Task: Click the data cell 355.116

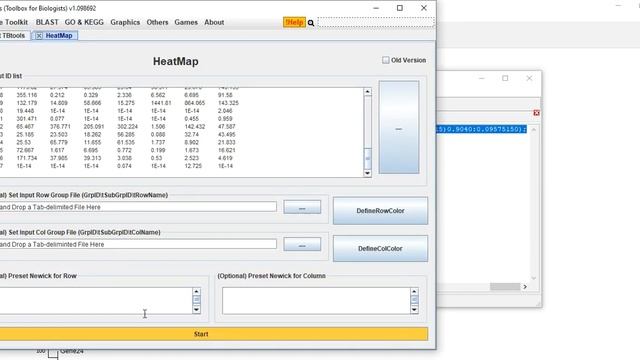Action: click(27, 95)
